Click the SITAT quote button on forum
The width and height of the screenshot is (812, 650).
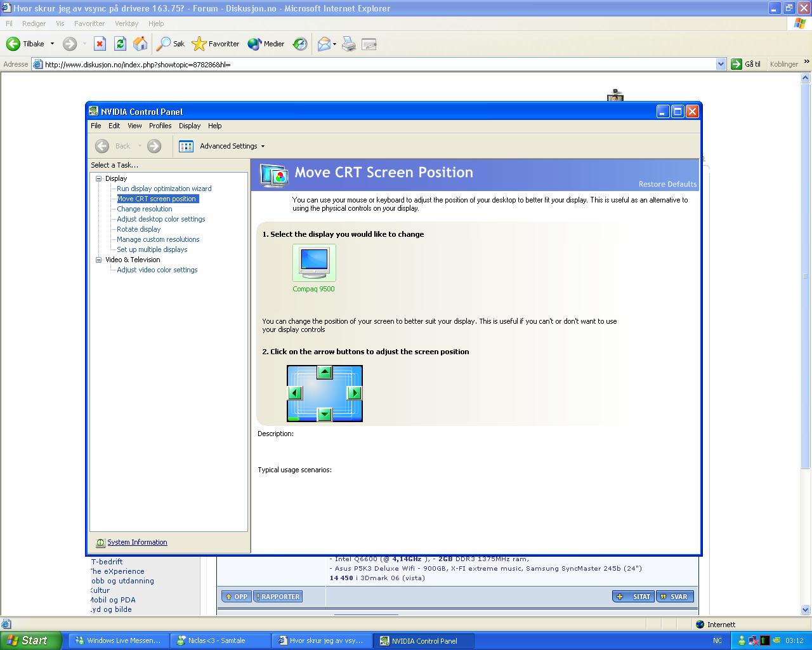click(x=633, y=597)
